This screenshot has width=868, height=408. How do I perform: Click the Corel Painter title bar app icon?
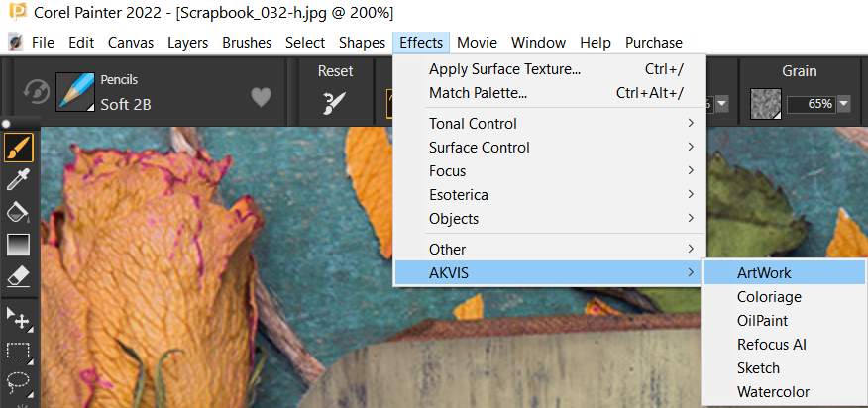tap(18, 11)
